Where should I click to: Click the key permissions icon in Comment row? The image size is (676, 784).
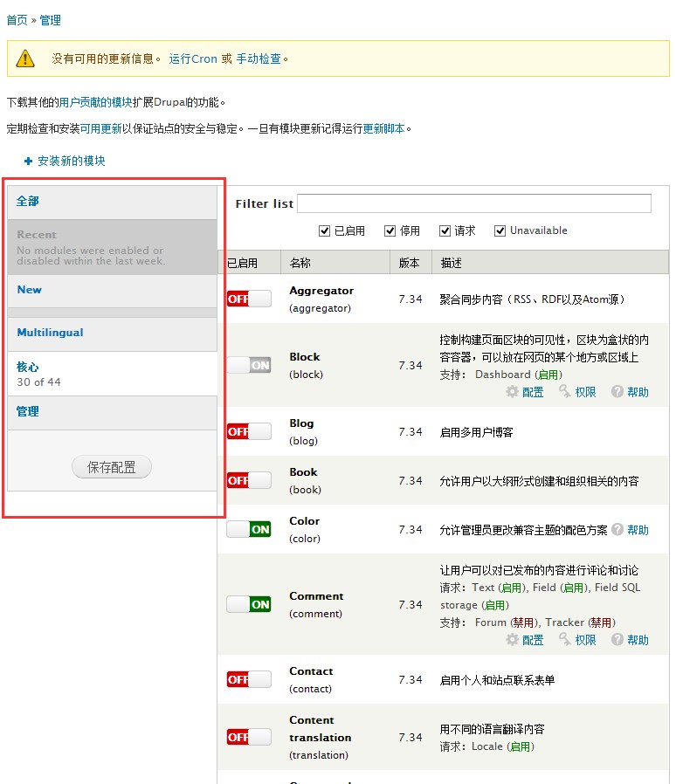coord(564,639)
